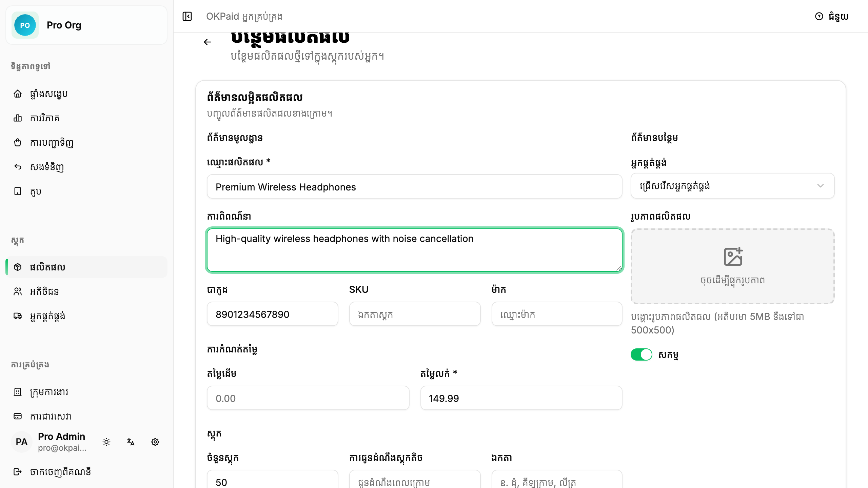Open the return arrow refund icon
The image size is (868, 488).
[18, 167]
